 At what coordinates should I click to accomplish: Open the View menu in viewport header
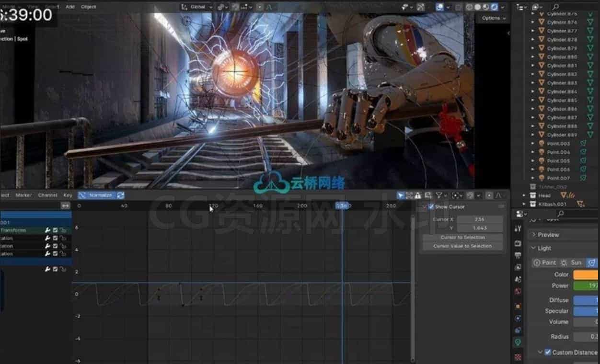click(33, 7)
